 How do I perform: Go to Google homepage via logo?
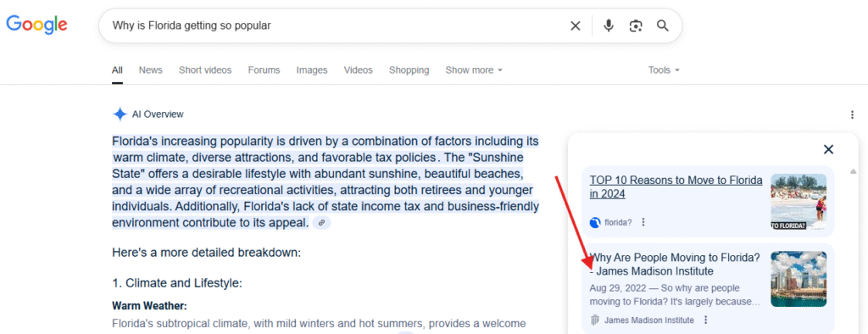click(x=36, y=25)
